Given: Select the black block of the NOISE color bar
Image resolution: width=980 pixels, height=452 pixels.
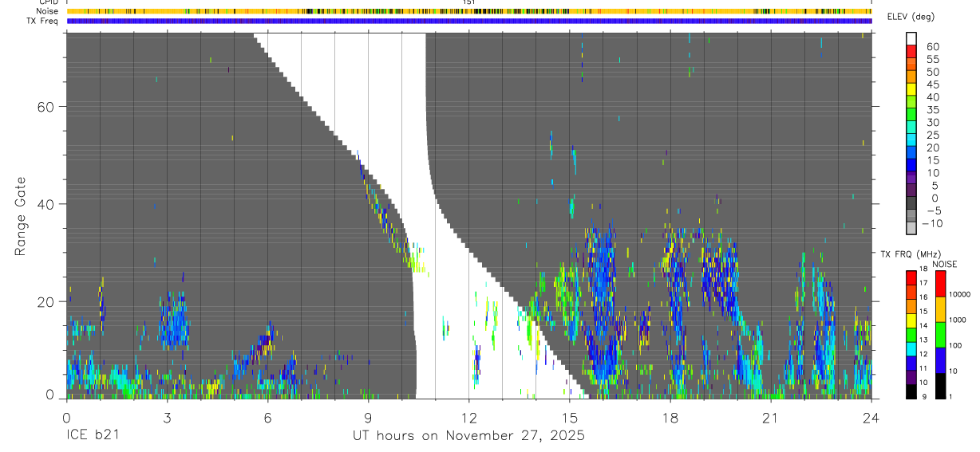Looking at the screenshot, I should (x=940, y=385).
